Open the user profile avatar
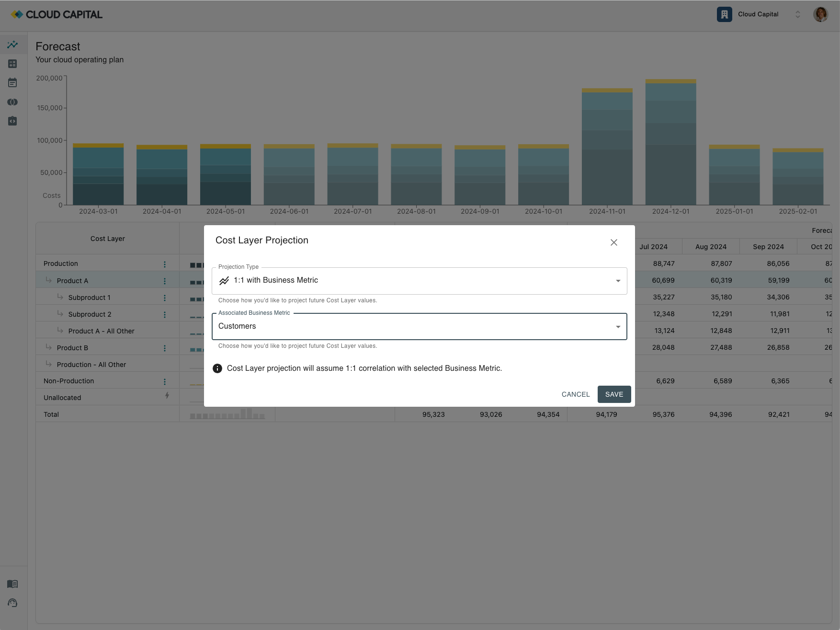The image size is (840, 630). pyautogui.click(x=820, y=14)
